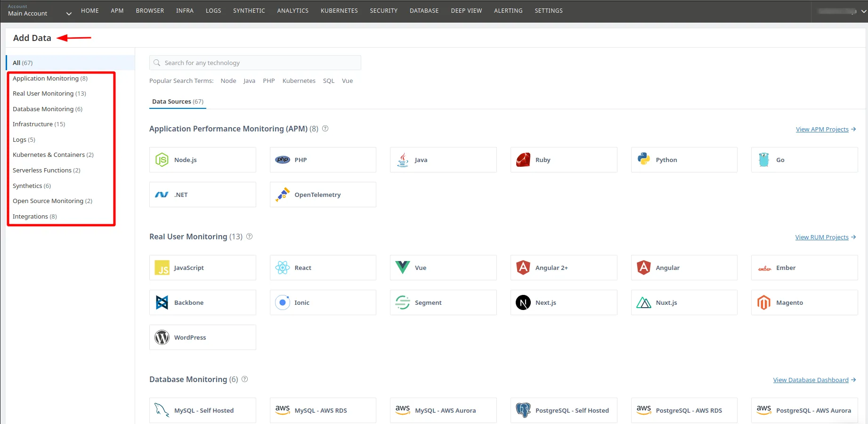The height and width of the screenshot is (424, 868).
Task: Open the APM menu
Action: point(117,10)
